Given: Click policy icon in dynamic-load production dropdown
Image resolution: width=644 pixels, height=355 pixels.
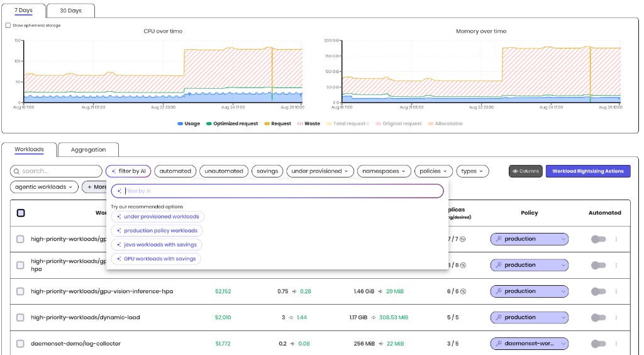Looking at the screenshot, I should tap(499, 318).
